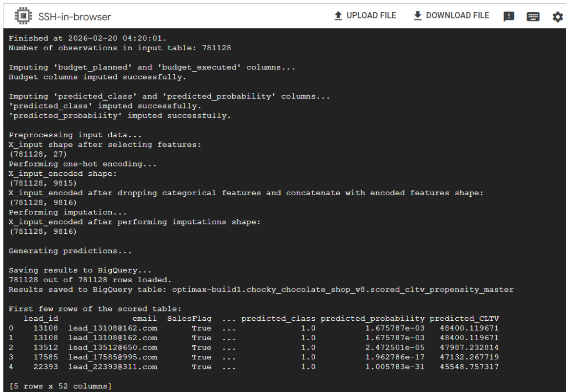The height and width of the screenshot is (392, 567).
Task: Click the 'Performing one-hot encoding...' line
Action: point(82,164)
